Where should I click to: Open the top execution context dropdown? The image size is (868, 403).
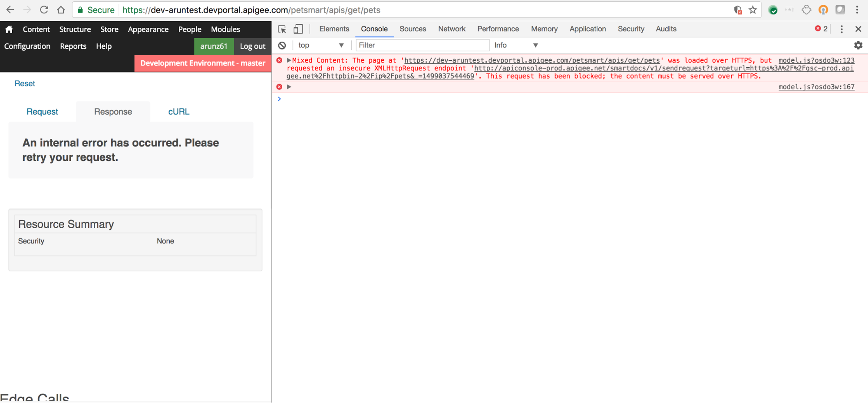click(x=321, y=45)
